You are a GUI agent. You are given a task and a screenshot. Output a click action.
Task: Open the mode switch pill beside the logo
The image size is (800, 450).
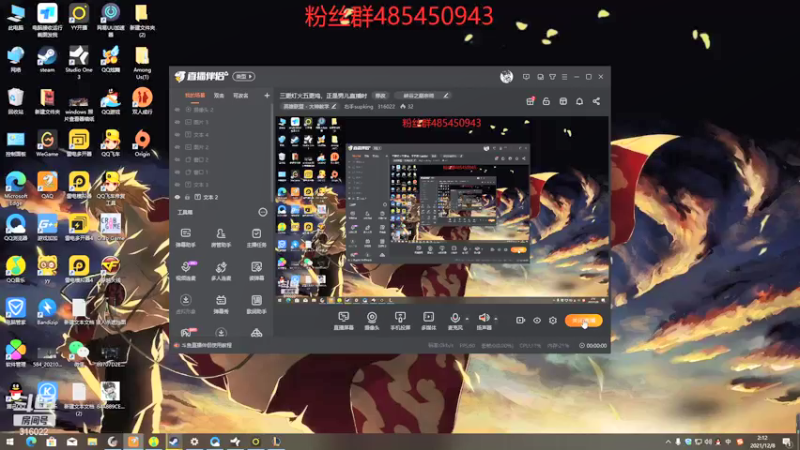click(244, 77)
